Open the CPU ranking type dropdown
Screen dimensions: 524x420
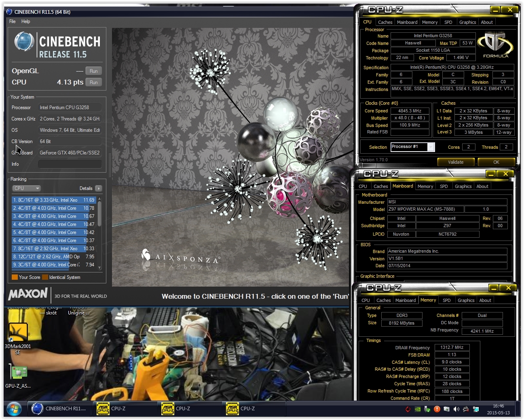point(26,188)
